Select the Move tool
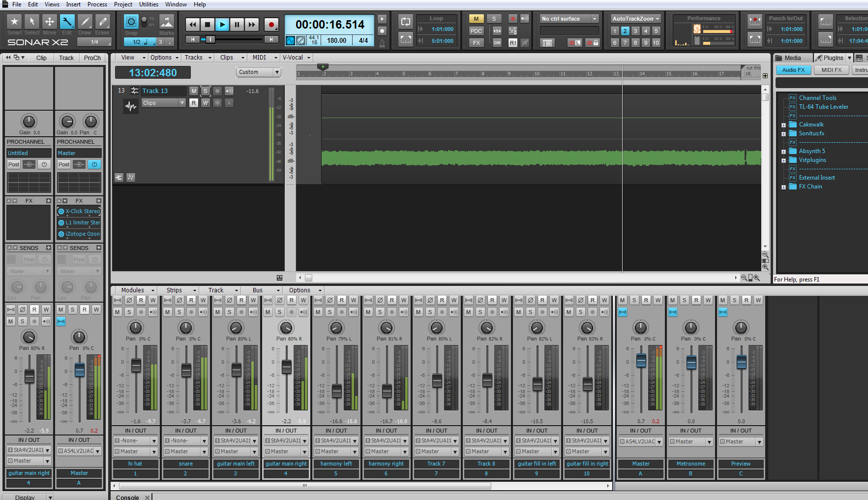The height and width of the screenshot is (500, 868). click(50, 22)
